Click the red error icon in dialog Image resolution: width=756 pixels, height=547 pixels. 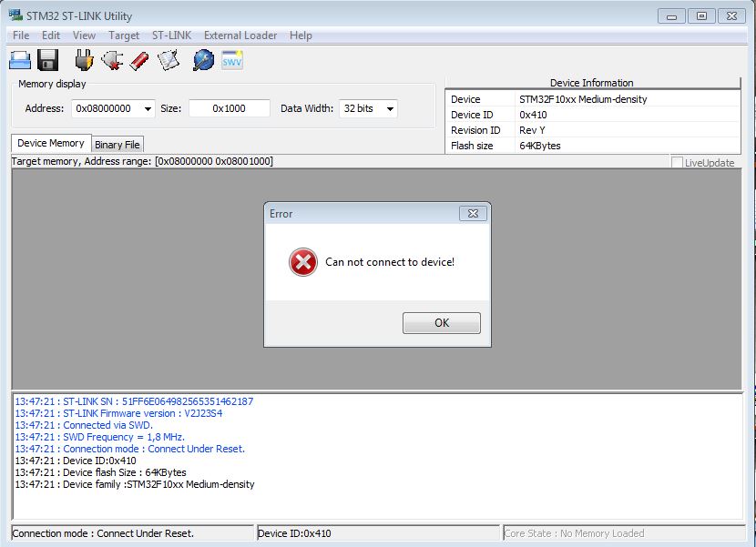[x=302, y=262]
